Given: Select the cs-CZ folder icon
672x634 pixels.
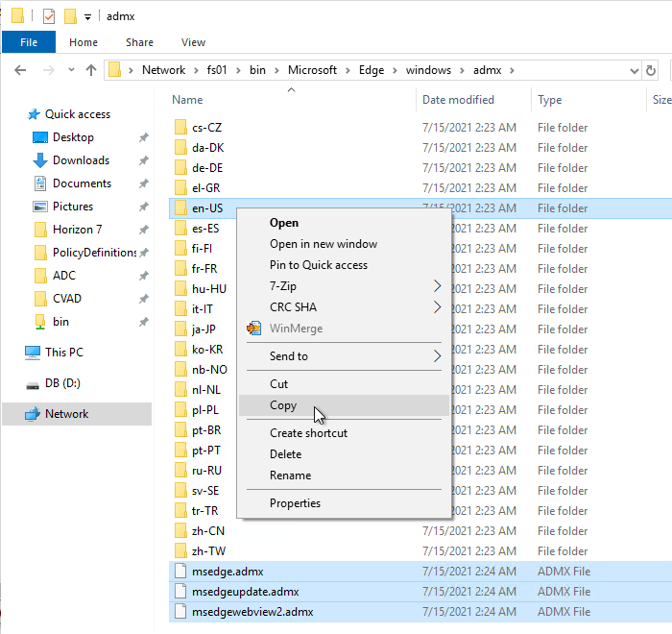Looking at the screenshot, I should (180, 128).
